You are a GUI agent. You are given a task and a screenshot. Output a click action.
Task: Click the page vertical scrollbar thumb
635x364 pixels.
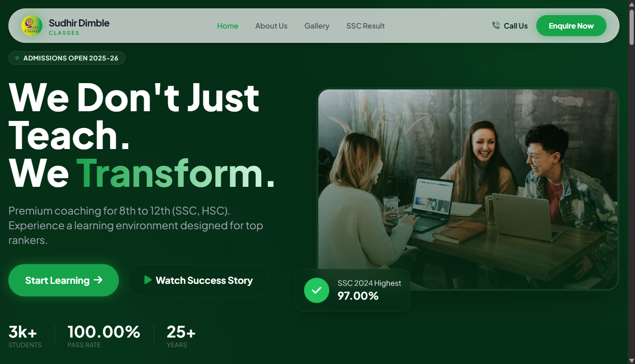[631, 26]
